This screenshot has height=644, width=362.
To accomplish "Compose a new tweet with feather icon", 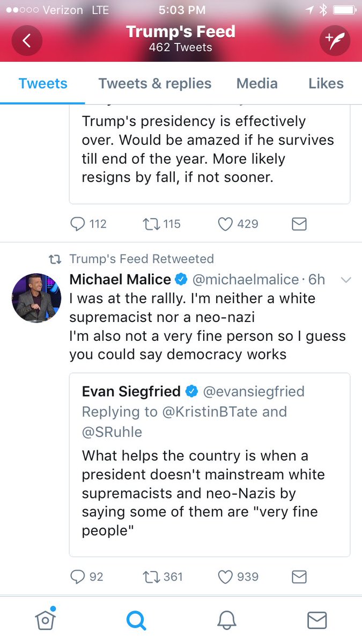I will pos(334,41).
